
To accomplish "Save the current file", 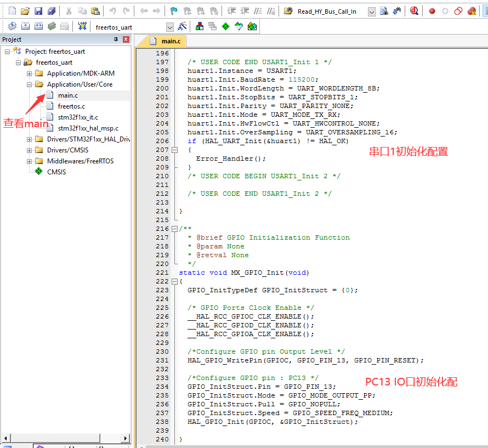I will click(x=38, y=11).
